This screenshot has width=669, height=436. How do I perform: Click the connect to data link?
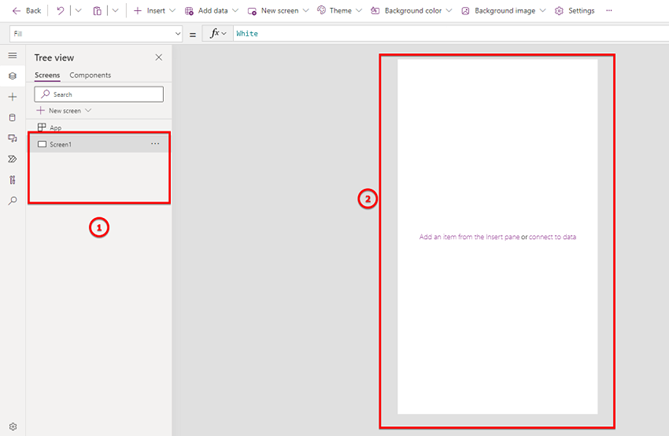(x=553, y=237)
